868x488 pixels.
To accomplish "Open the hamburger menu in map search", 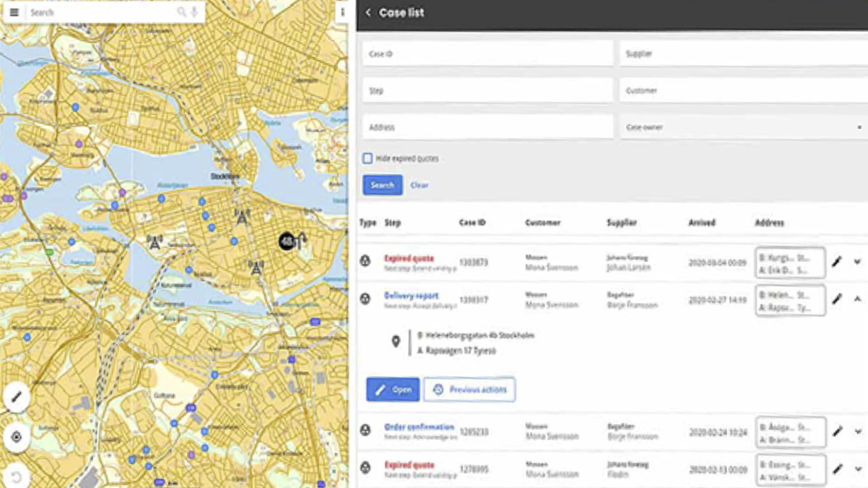I will [x=14, y=12].
